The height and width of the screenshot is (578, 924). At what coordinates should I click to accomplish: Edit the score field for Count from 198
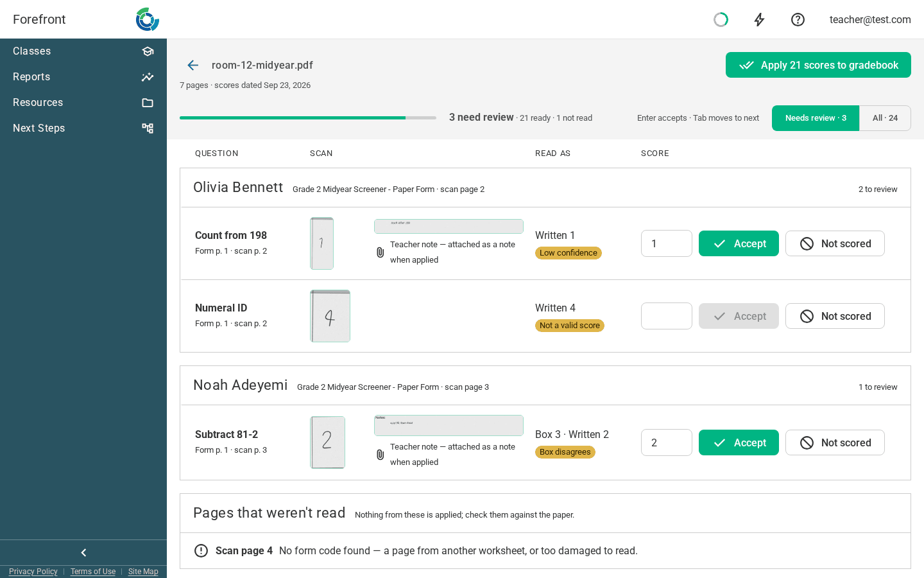[x=667, y=243]
